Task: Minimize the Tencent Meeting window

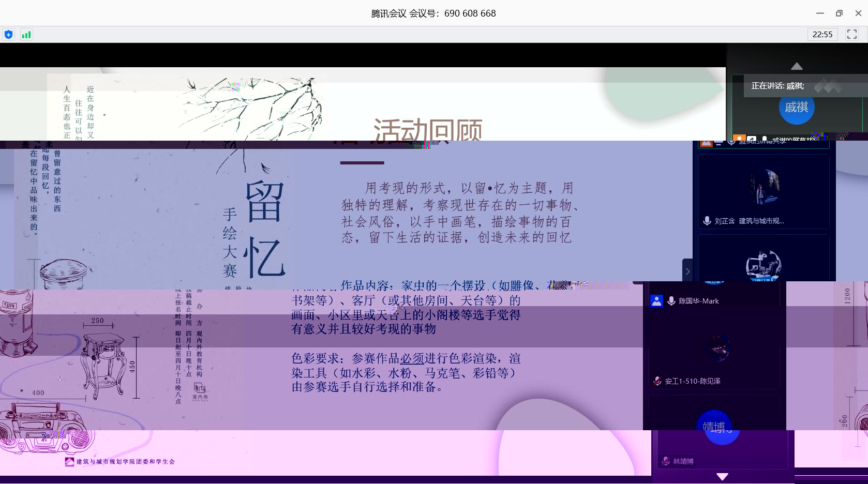Action: point(820,13)
